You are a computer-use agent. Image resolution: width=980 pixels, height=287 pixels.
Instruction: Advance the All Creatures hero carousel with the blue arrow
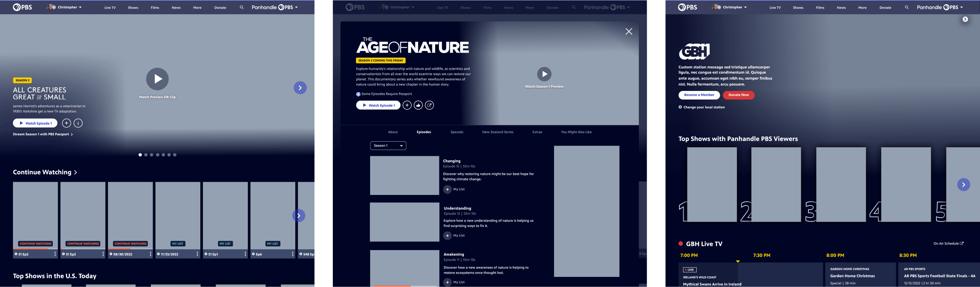[x=300, y=88]
